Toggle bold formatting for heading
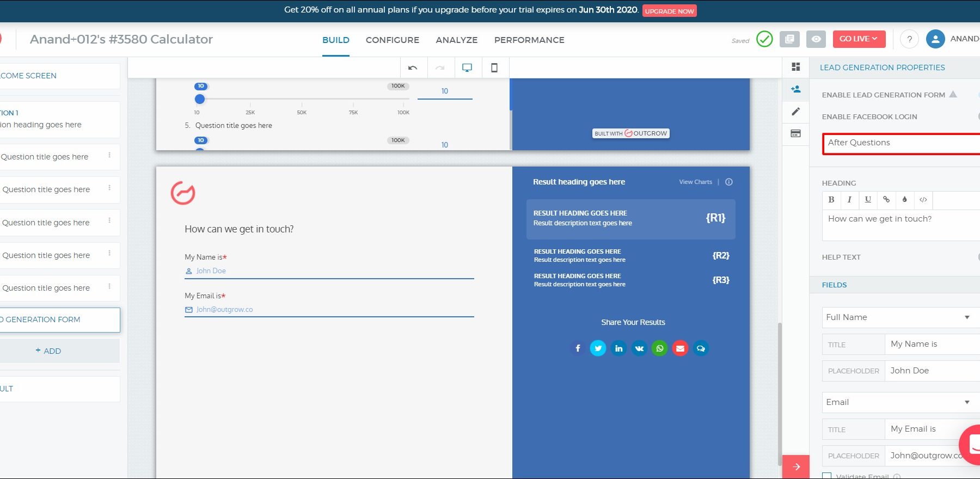Image resolution: width=980 pixels, height=479 pixels. (x=831, y=200)
